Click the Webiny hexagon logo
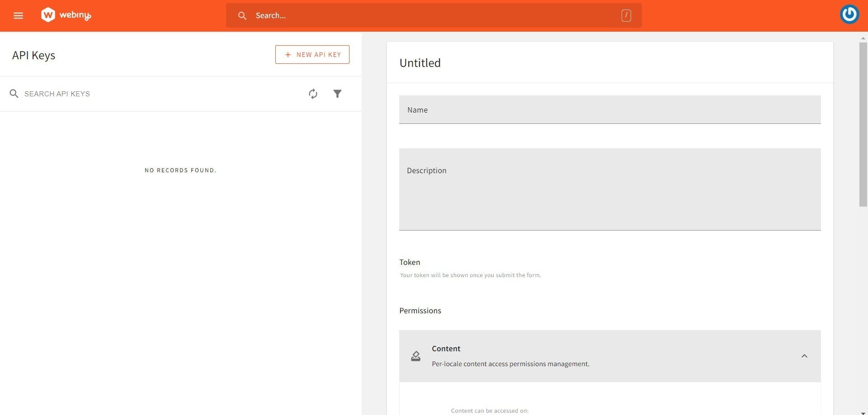Image resolution: width=868 pixels, height=415 pixels. pyautogui.click(x=48, y=15)
